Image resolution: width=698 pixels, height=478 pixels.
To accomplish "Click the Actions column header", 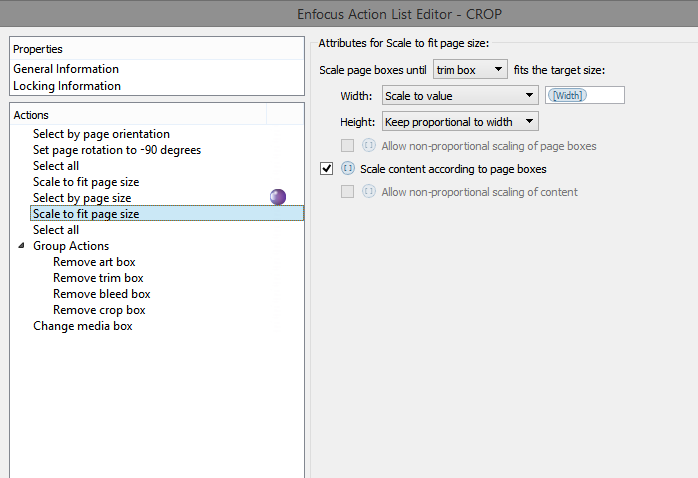I will coord(138,115).
